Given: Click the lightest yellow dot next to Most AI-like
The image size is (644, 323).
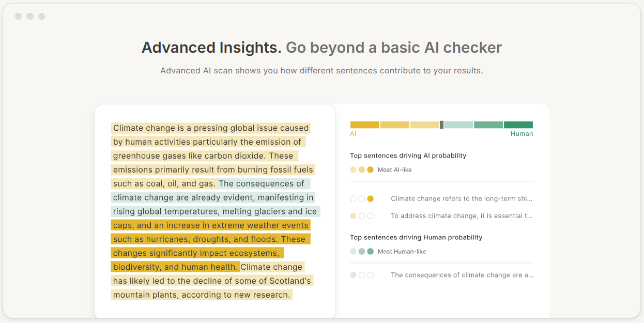Looking at the screenshot, I should [x=353, y=169].
